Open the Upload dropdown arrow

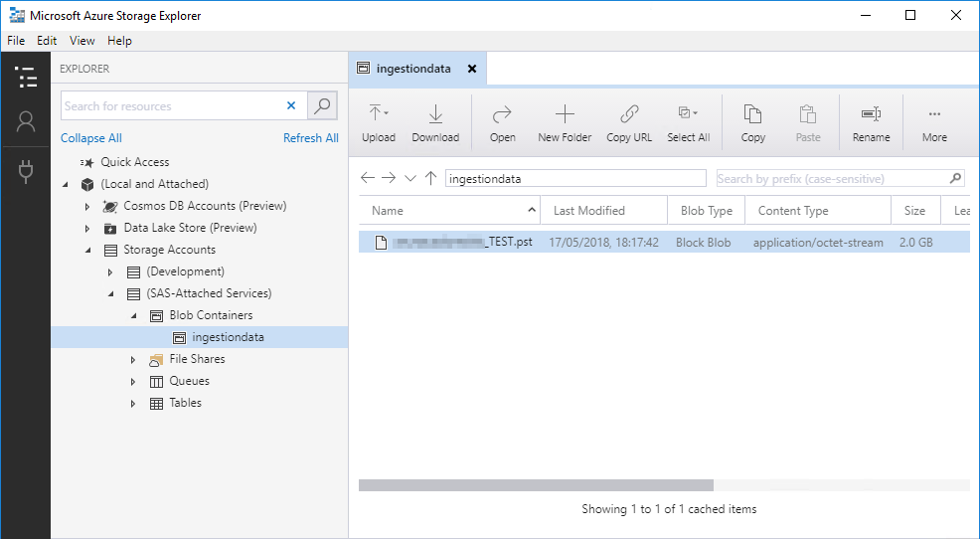(x=387, y=113)
